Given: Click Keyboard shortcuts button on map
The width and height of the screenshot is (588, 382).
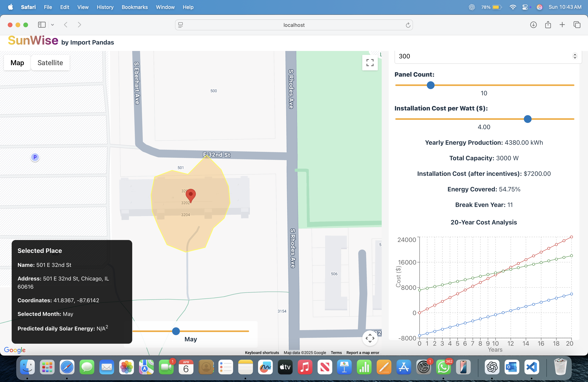Looking at the screenshot, I should point(262,353).
